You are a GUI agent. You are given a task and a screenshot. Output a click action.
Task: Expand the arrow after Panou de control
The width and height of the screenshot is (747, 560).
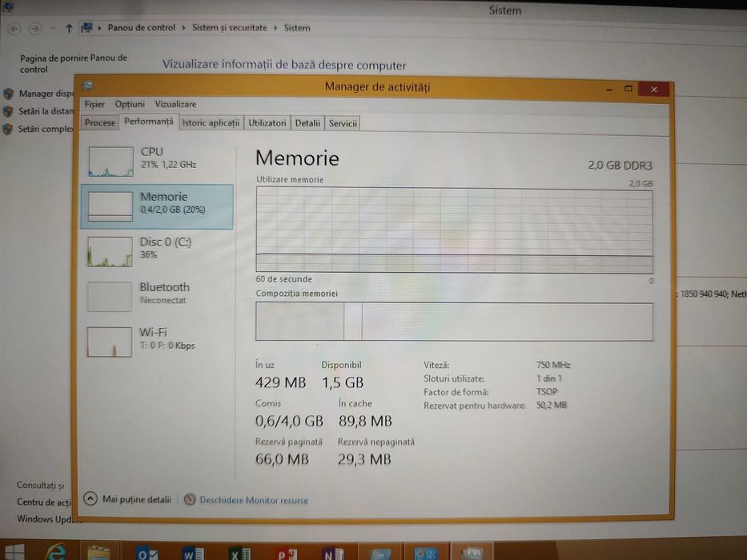[x=184, y=28]
